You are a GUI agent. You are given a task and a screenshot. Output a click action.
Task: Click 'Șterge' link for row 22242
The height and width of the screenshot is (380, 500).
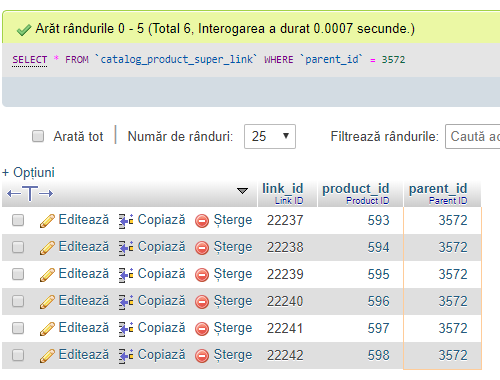click(233, 355)
